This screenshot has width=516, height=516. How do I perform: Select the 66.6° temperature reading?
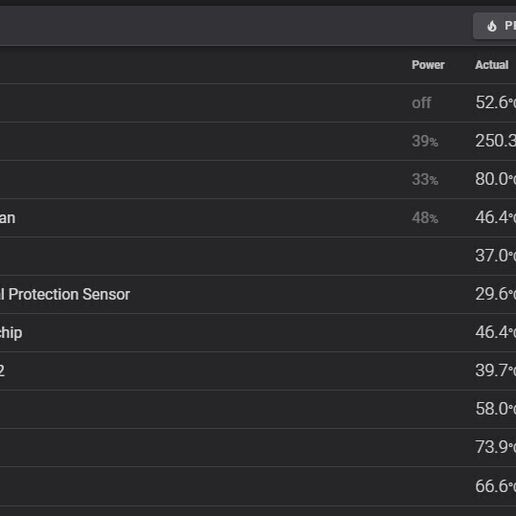tap(495, 486)
